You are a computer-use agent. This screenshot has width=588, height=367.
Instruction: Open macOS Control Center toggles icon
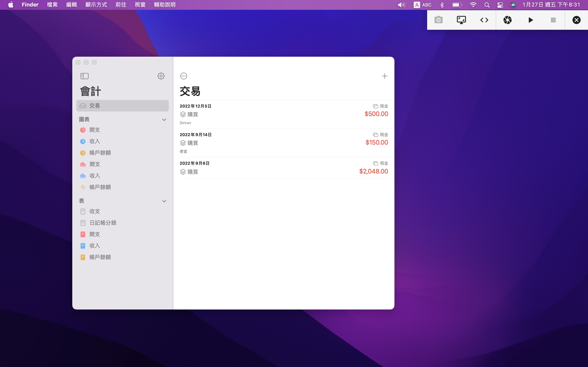click(500, 5)
